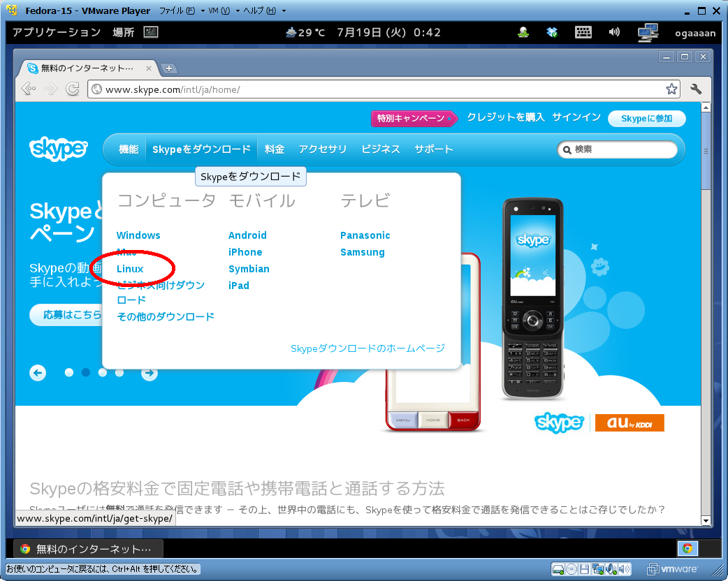Click the browser forward arrow icon

click(50, 89)
